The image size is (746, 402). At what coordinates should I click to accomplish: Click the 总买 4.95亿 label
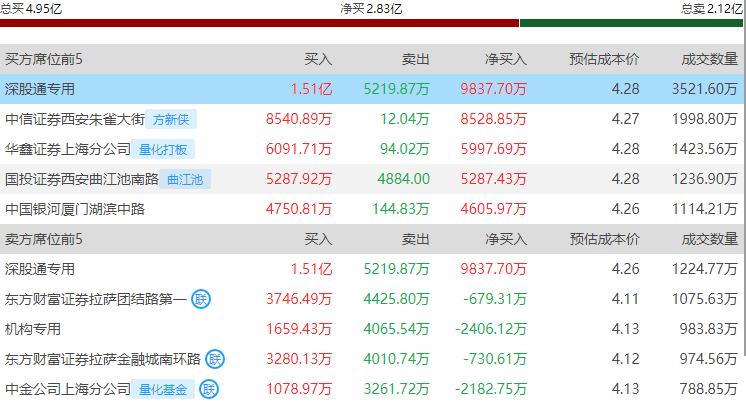coord(31,9)
